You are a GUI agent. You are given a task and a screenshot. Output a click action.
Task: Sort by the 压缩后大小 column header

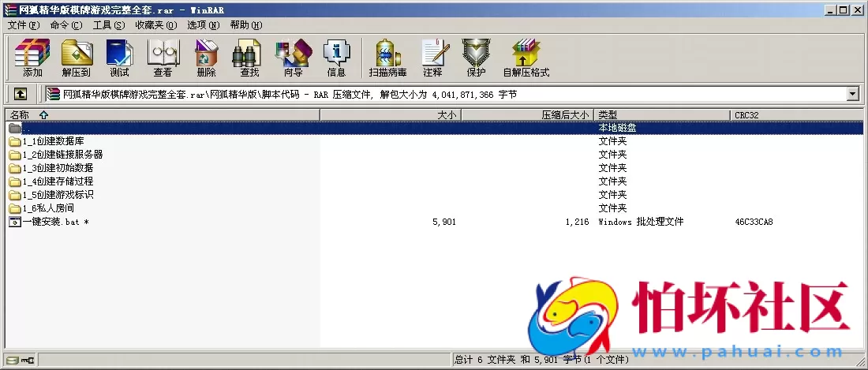point(528,115)
